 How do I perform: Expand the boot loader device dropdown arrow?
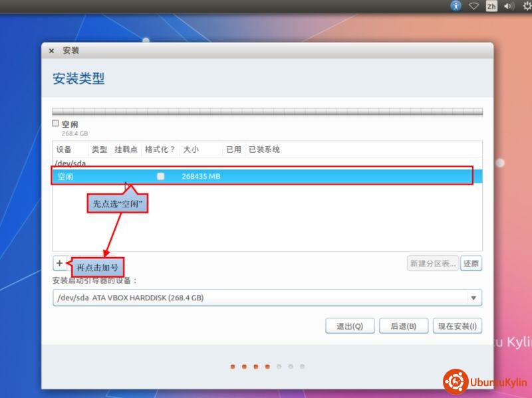(473, 298)
